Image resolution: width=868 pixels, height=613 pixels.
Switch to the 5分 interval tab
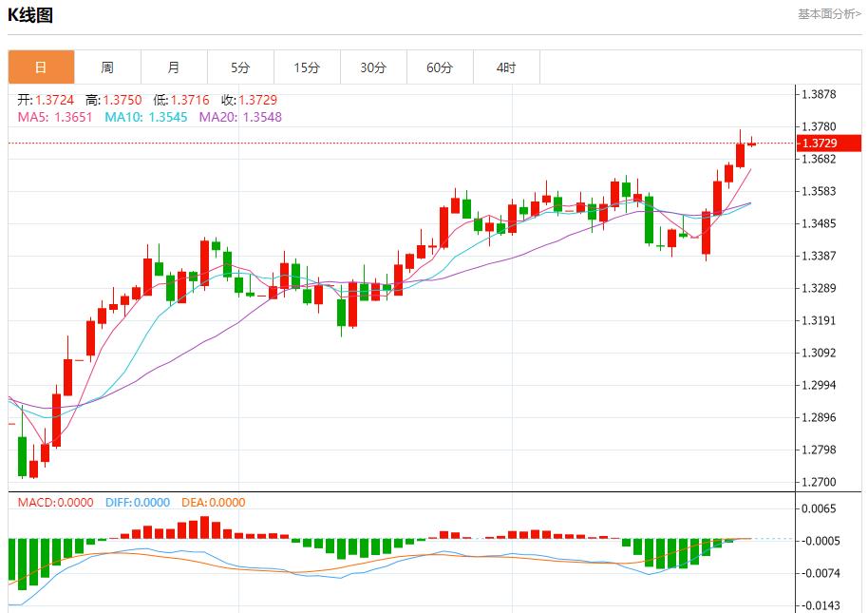pyautogui.click(x=240, y=67)
